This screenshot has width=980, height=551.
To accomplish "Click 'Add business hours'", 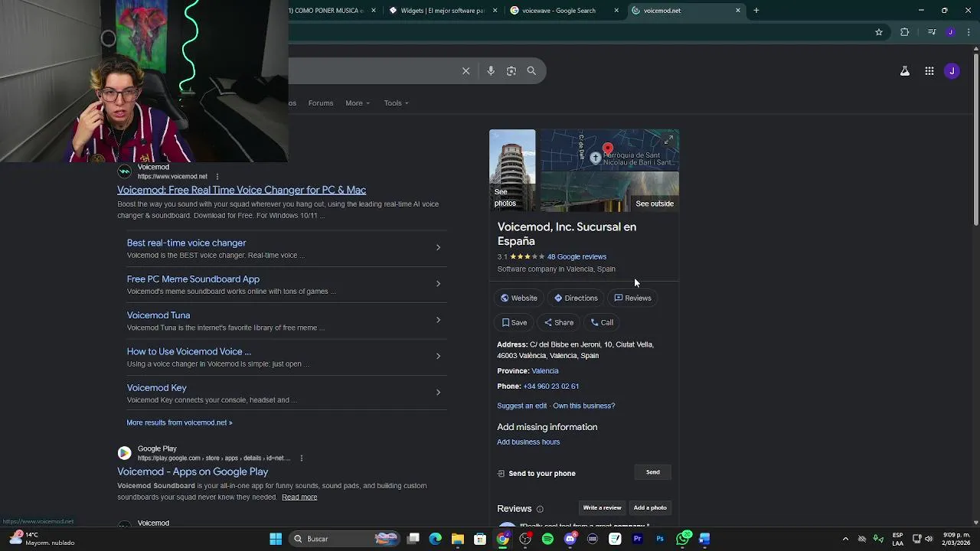I will click(528, 442).
